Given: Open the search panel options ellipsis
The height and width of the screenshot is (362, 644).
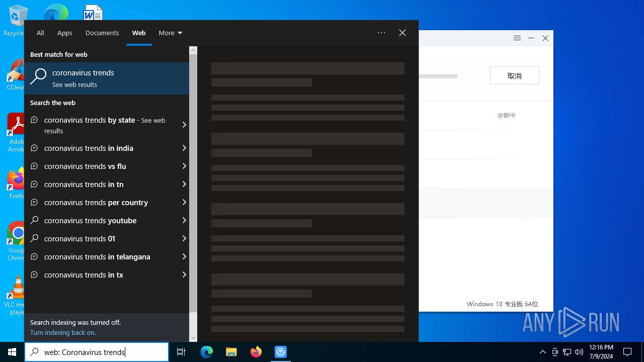Looking at the screenshot, I should click(381, 33).
